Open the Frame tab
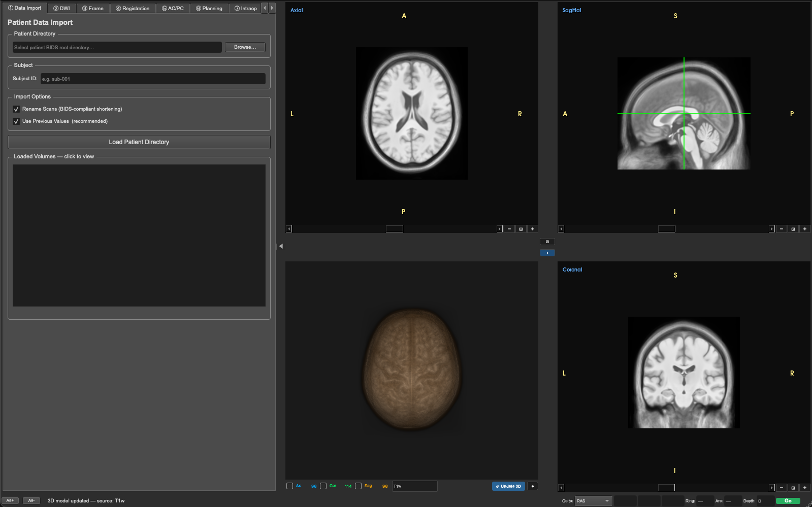This screenshot has width=812, height=507. pyautogui.click(x=93, y=8)
